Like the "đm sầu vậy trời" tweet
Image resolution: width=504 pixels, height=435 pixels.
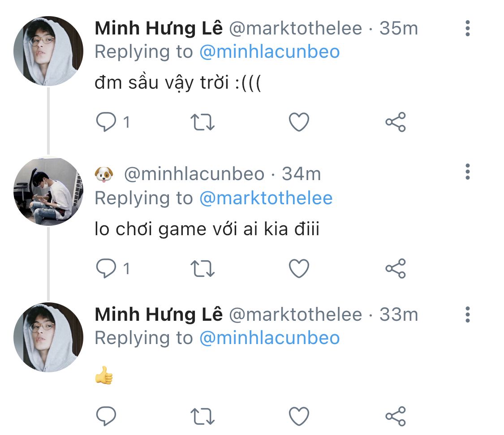pyautogui.click(x=299, y=122)
